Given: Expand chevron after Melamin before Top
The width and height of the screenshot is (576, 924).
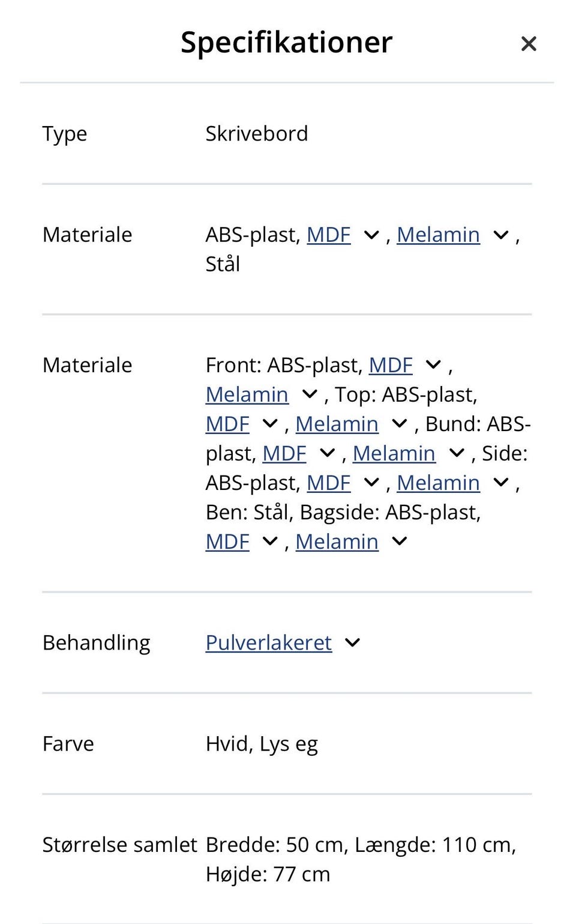Looking at the screenshot, I should pos(310,394).
